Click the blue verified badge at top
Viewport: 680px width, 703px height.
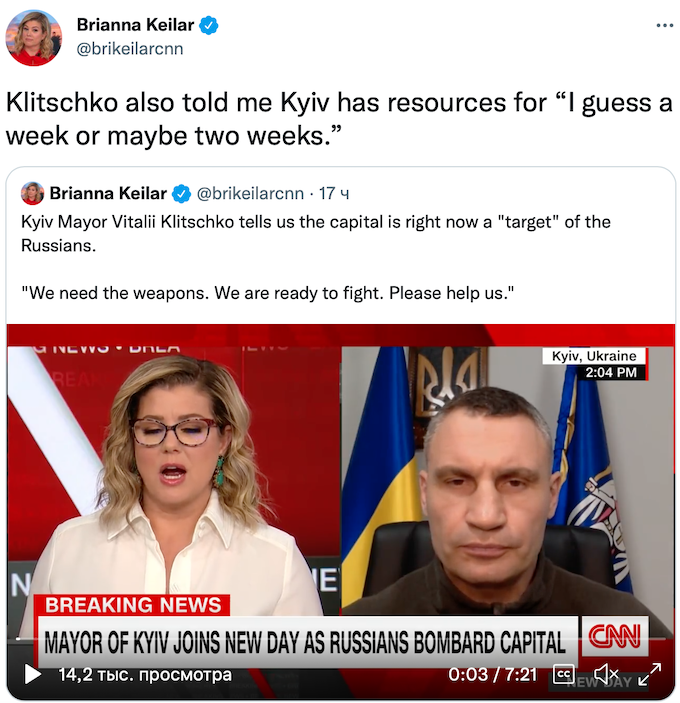point(208,25)
